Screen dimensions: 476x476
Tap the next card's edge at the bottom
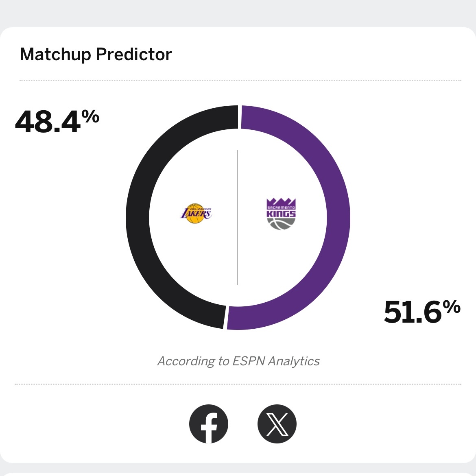pos(238,474)
